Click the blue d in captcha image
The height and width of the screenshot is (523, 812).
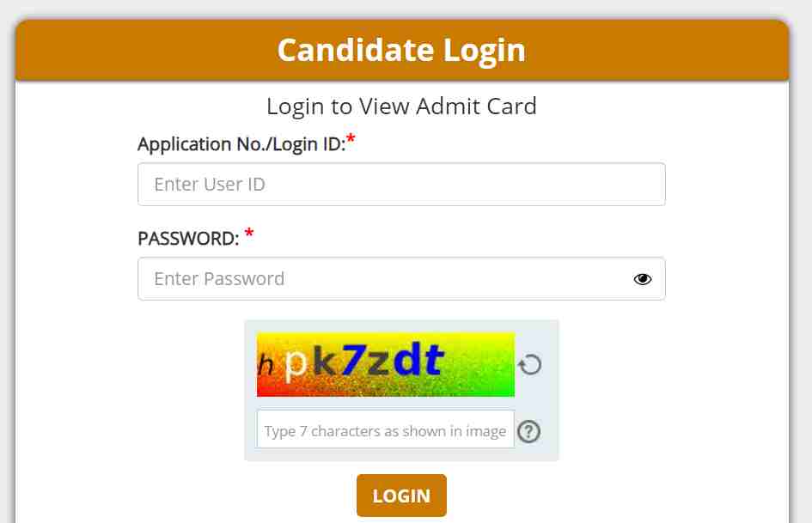[x=407, y=362]
